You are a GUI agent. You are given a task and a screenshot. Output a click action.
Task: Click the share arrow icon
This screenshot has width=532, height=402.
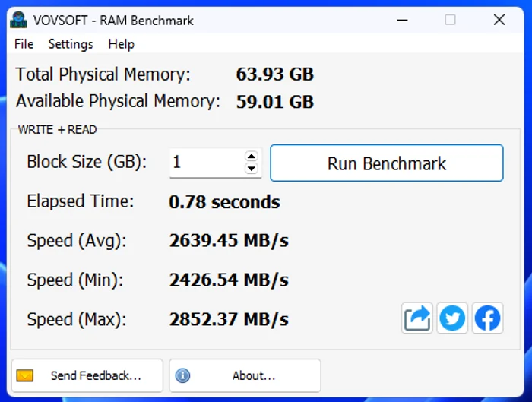[417, 318]
